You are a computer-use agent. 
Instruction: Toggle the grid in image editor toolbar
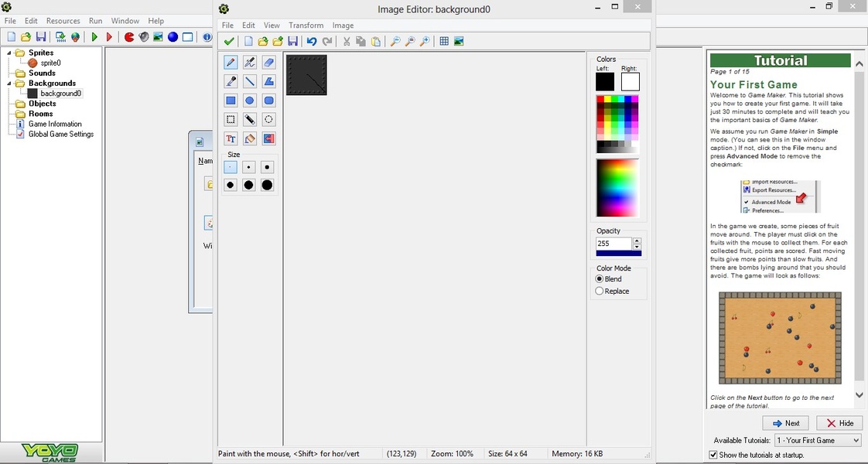click(x=444, y=42)
